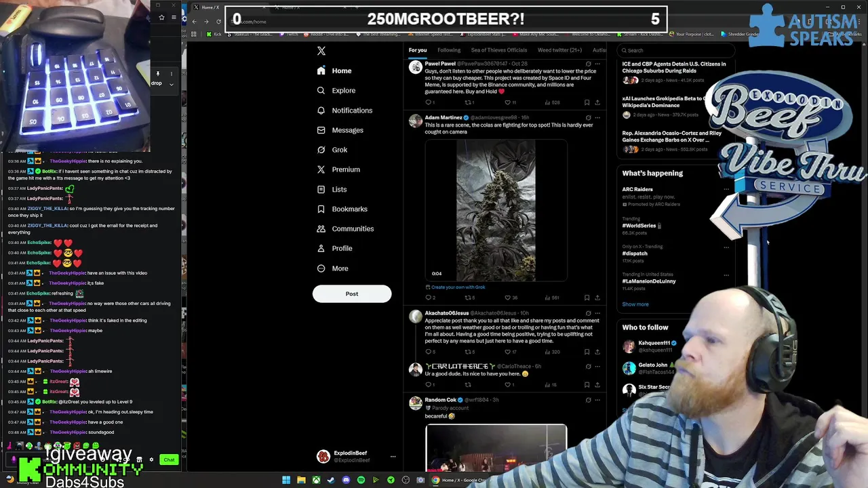Open Steam from the taskbar

click(331, 481)
